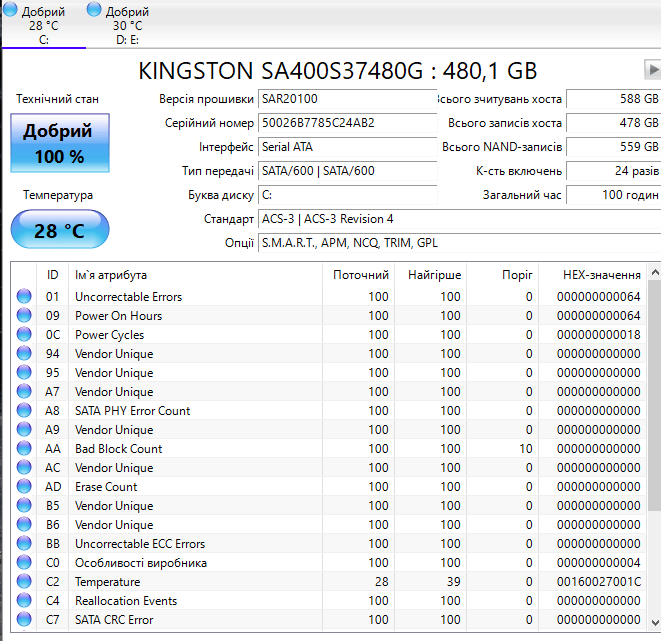Click the firmware version field SAR20100
The image size is (661, 641).
tap(347, 99)
